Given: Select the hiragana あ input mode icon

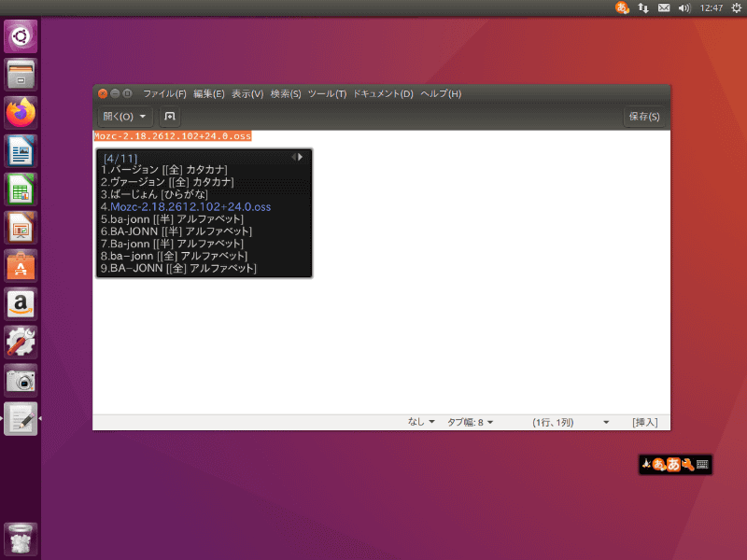Looking at the screenshot, I should tap(674, 464).
